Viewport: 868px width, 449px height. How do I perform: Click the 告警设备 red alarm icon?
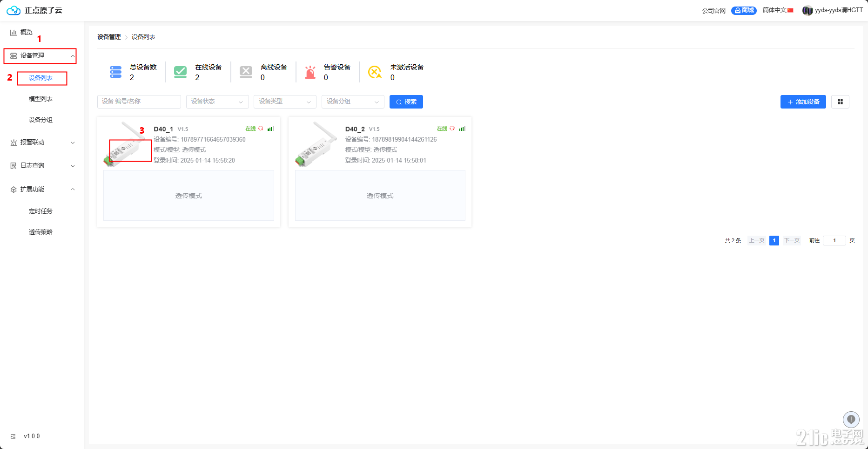coord(310,72)
